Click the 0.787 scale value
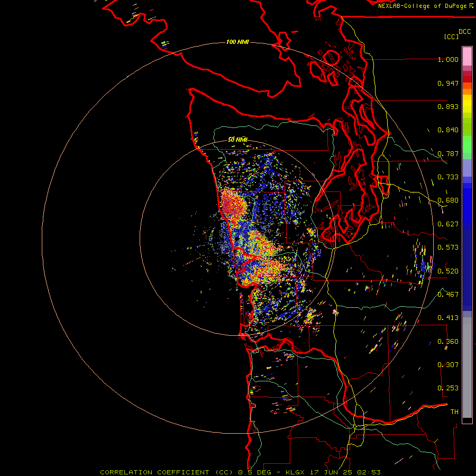Image resolution: width=476 pixels, height=476 pixels. pyautogui.click(x=448, y=153)
